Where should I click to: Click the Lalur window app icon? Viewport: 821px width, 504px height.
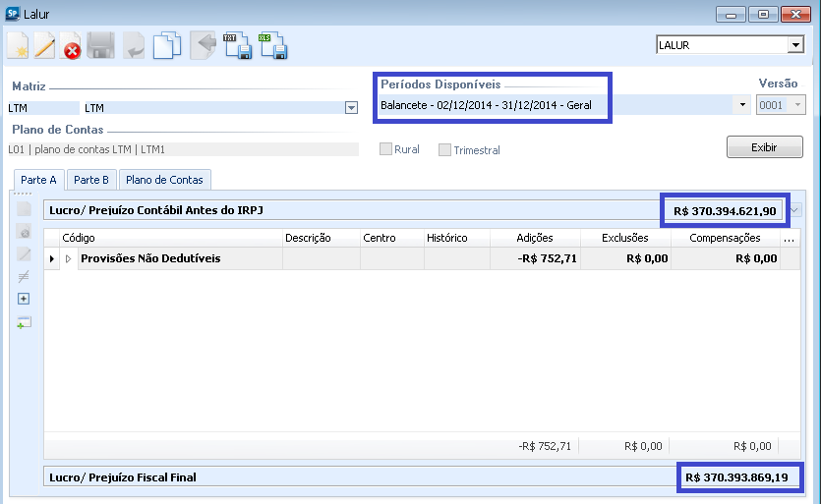[13, 14]
